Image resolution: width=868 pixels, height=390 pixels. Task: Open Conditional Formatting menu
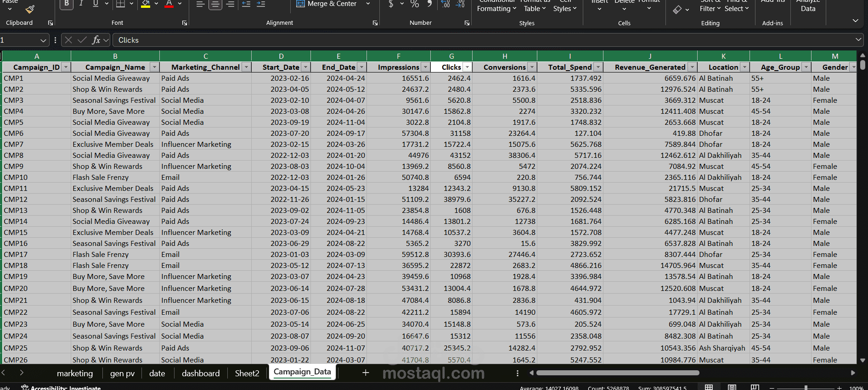point(496,6)
